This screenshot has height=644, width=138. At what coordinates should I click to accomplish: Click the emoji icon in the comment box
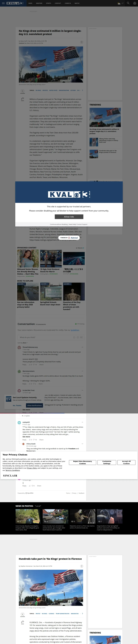tap(74, 337)
